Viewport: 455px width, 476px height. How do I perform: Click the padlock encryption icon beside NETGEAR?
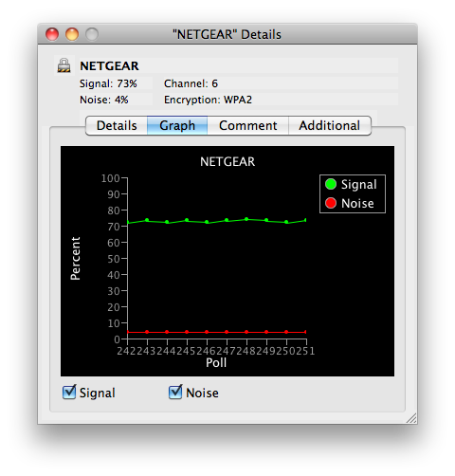point(64,65)
